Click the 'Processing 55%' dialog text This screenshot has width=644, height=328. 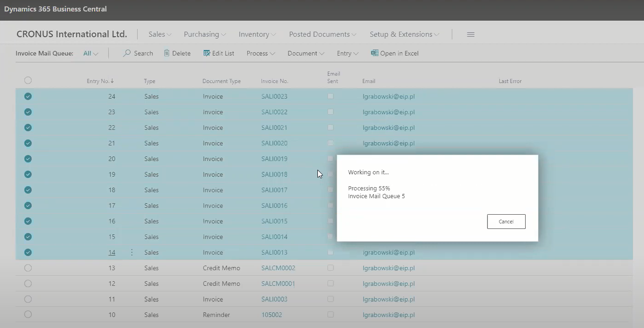click(369, 189)
